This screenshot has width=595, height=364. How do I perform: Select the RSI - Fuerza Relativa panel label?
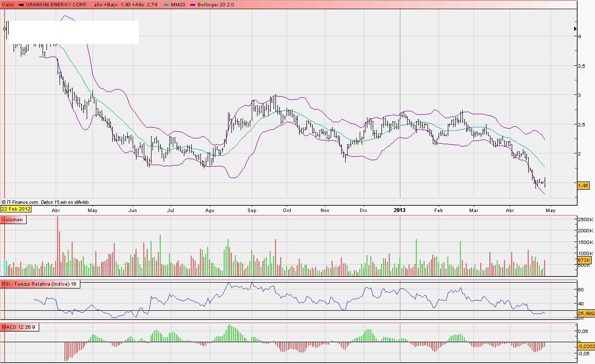click(x=41, y=284)
